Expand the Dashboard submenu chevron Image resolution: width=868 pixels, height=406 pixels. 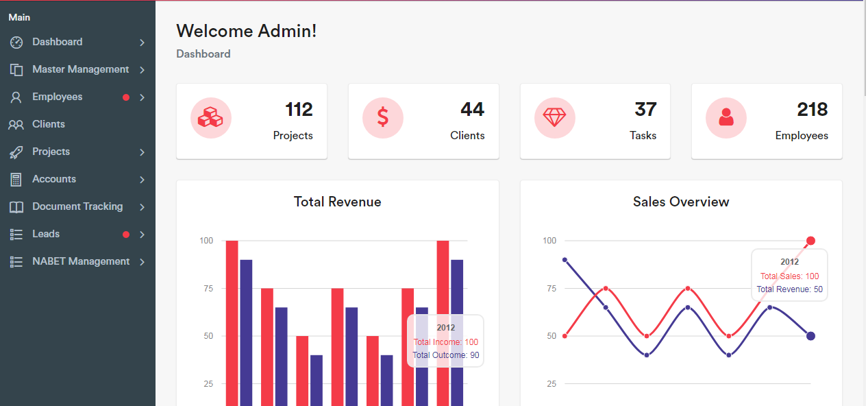142,43
